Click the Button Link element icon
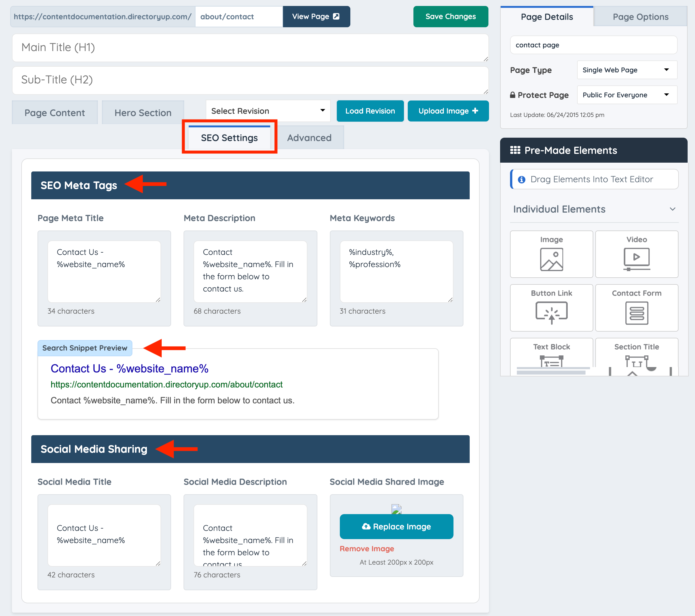This screenshot has height=616, width=695. pos(551,312)
